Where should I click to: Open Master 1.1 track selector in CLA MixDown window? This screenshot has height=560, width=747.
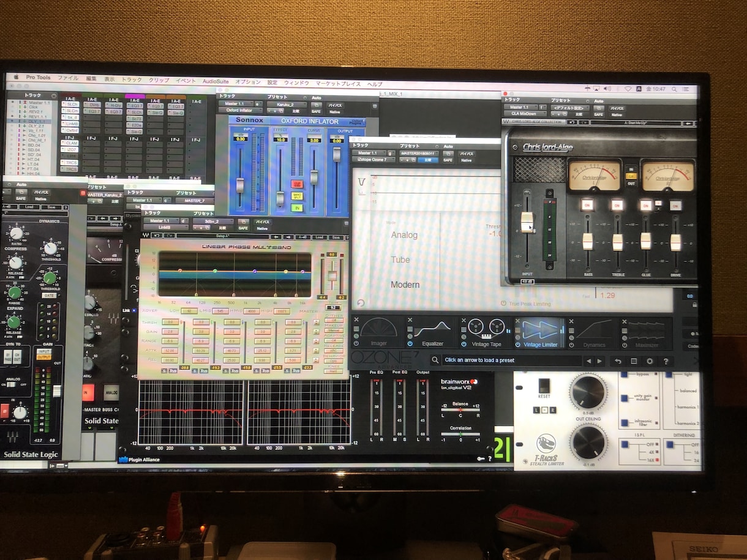(520, 108)
